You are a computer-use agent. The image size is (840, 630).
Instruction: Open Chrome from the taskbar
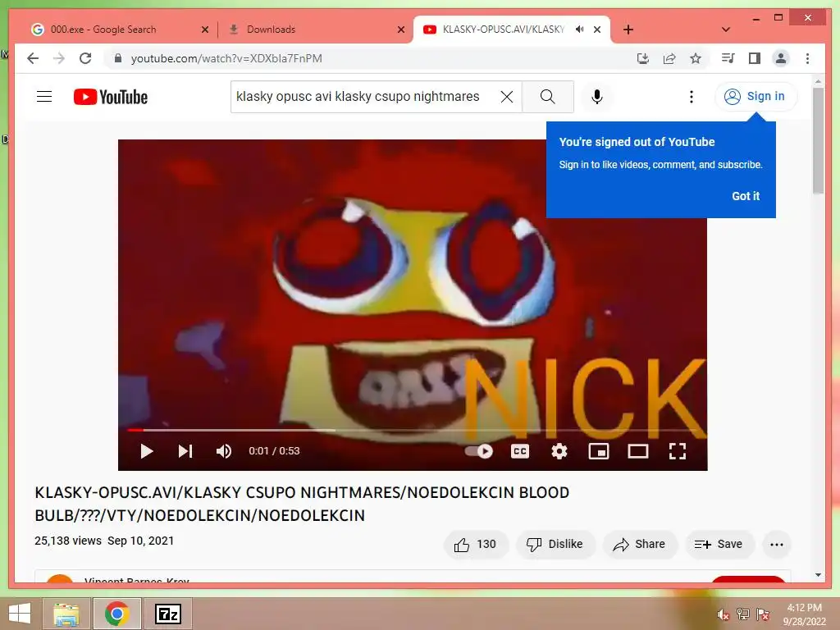[x=116, y=614]
